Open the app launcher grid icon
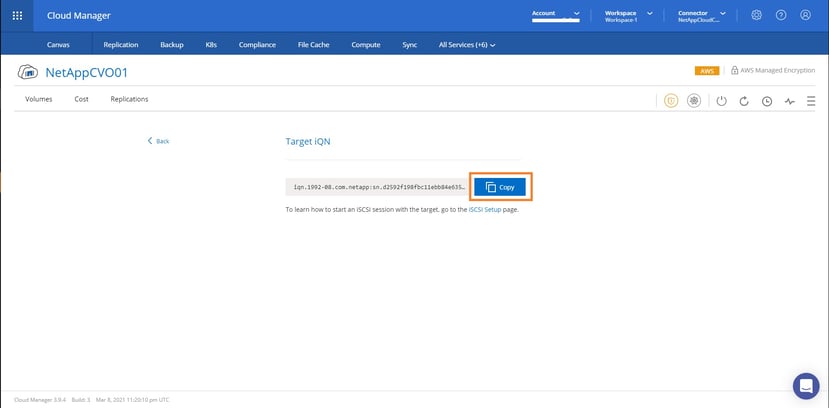Screen dimensions: 829x408 pos(17,15)
